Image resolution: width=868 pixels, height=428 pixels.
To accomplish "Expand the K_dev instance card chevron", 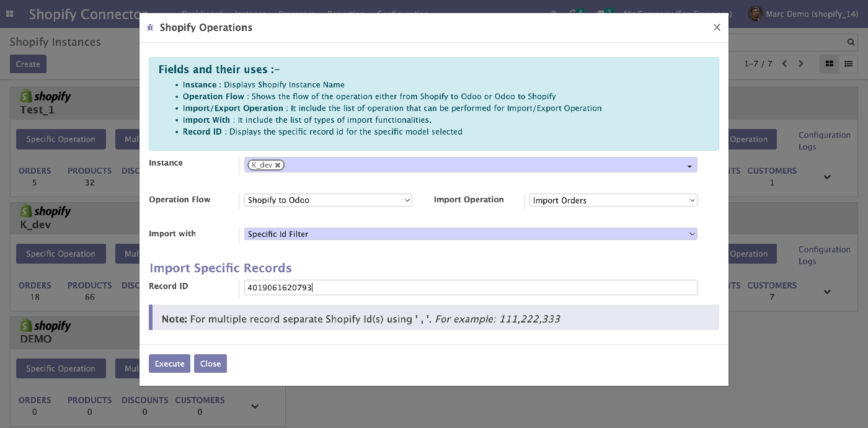I will 827,292.
